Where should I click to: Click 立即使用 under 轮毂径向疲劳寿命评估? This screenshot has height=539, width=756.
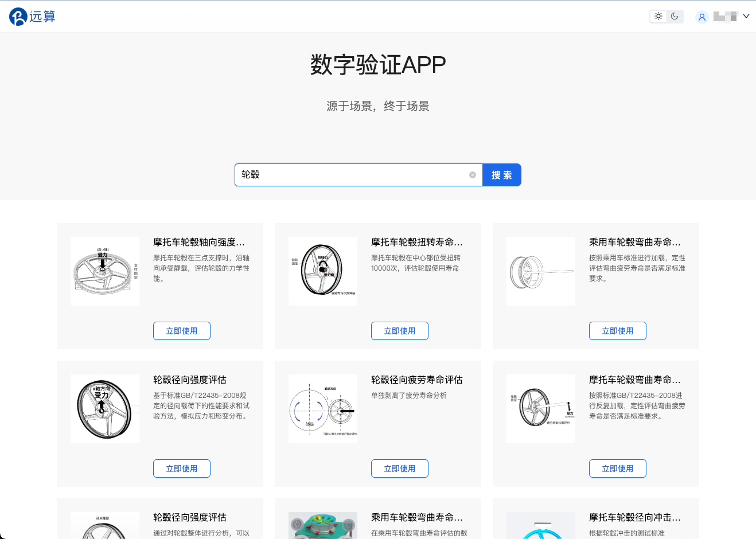[400, 468]
